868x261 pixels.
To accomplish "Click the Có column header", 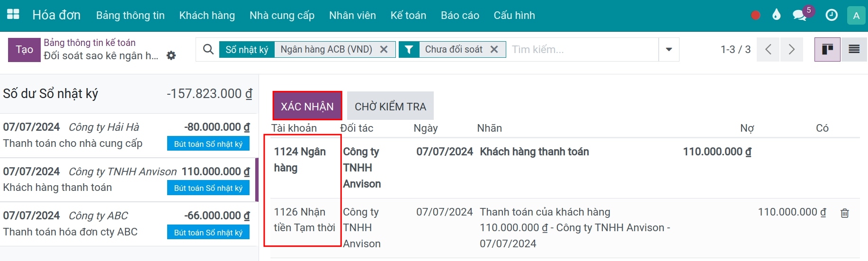I will (x=822, y=128).
